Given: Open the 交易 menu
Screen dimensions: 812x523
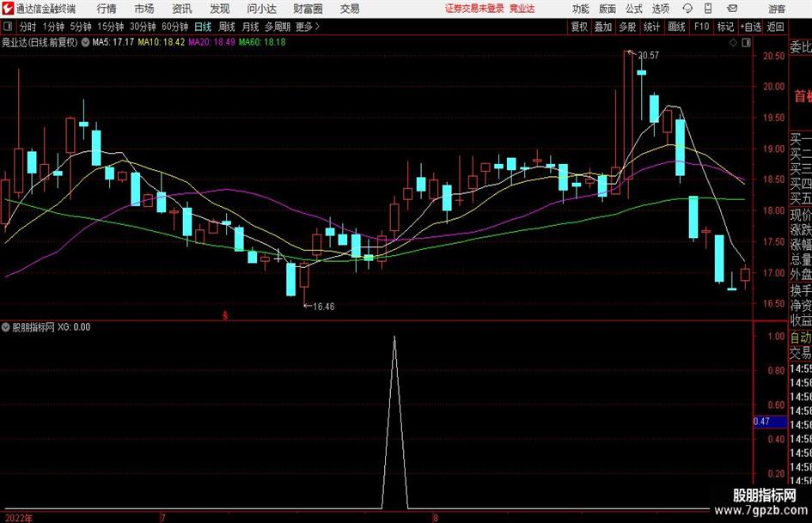Looking at the screenshot, I should pos(350,9).
